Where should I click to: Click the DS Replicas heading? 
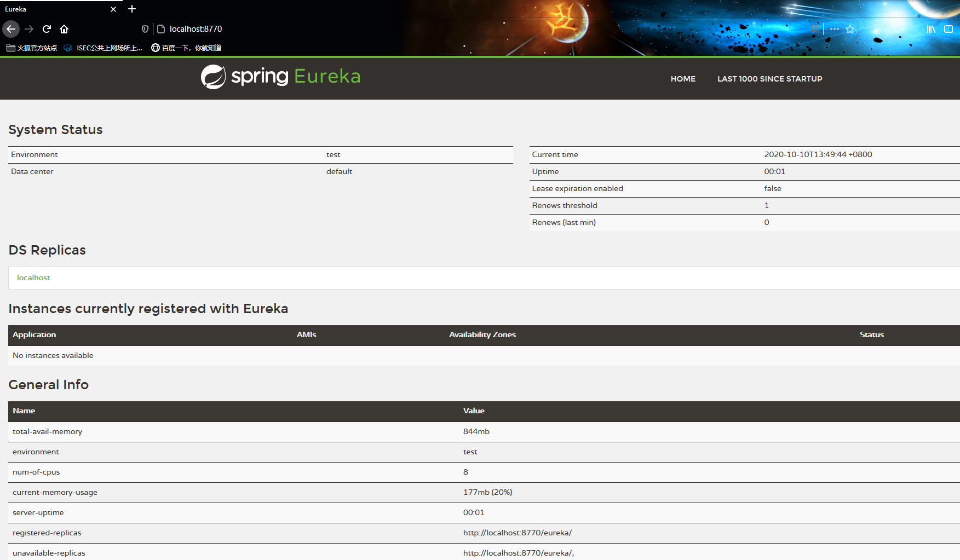coord(47,250)
